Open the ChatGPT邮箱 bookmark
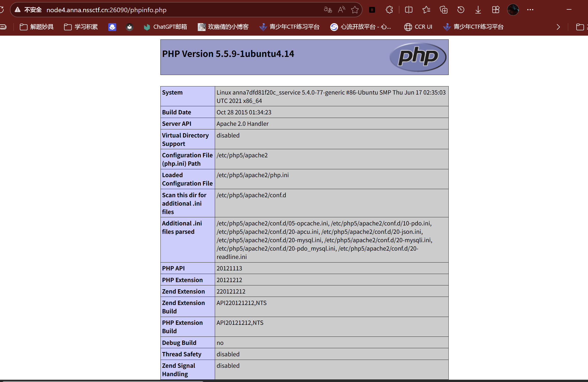588x382 pixels. tap(165, 27)
